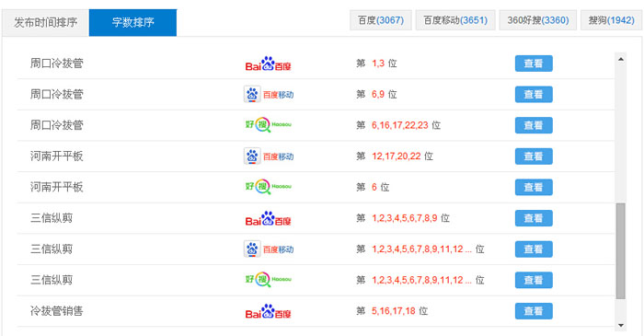Click the scrollbar up arrow

tap(621, 59)
